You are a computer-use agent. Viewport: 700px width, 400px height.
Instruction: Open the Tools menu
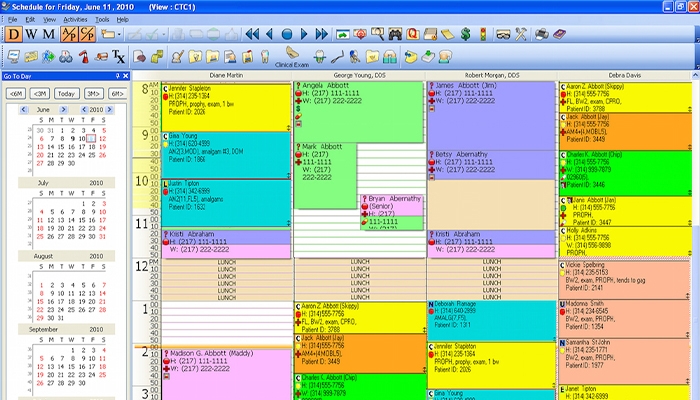102,19
